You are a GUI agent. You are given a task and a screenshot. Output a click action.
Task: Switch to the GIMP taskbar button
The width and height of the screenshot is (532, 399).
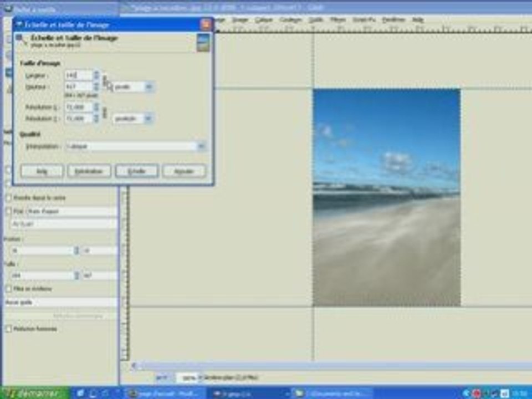[x=249, y=393]
